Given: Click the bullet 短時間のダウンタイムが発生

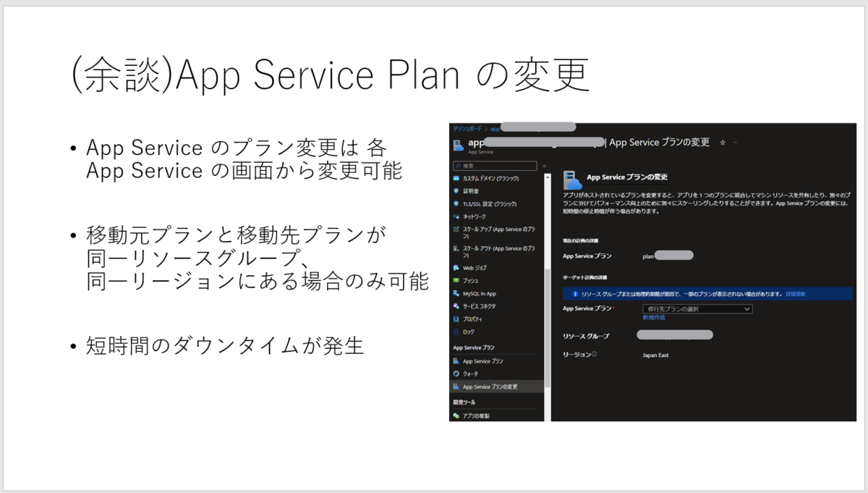Looking at the screenshot, I should tap(225, 346).
